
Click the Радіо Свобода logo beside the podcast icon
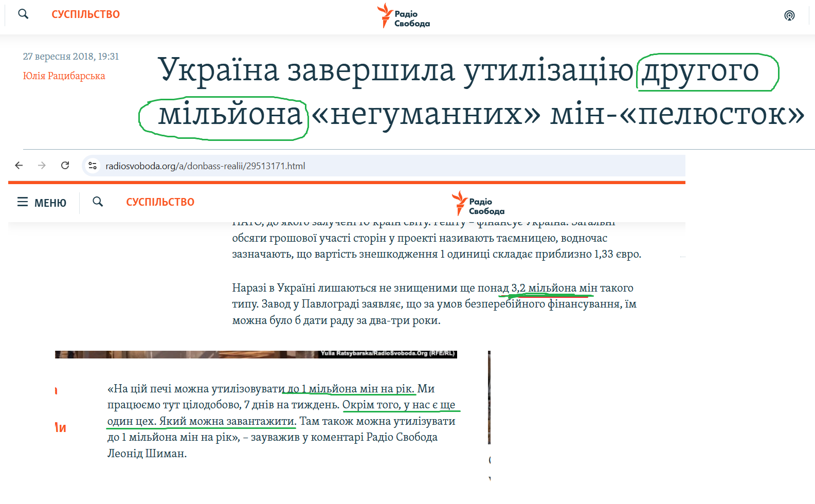click(x=404, y=16)
